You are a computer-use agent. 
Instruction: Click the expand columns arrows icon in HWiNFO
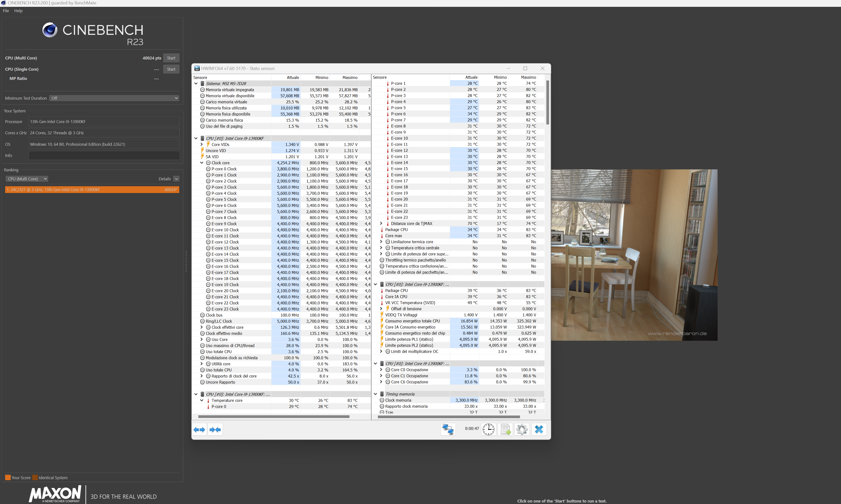200,430
